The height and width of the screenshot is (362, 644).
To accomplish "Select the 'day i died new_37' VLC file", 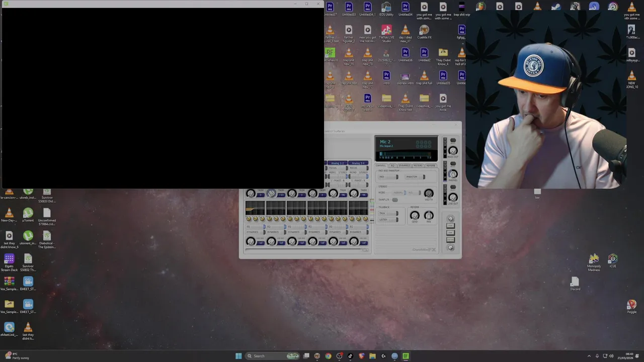I will tap(406, 34).
